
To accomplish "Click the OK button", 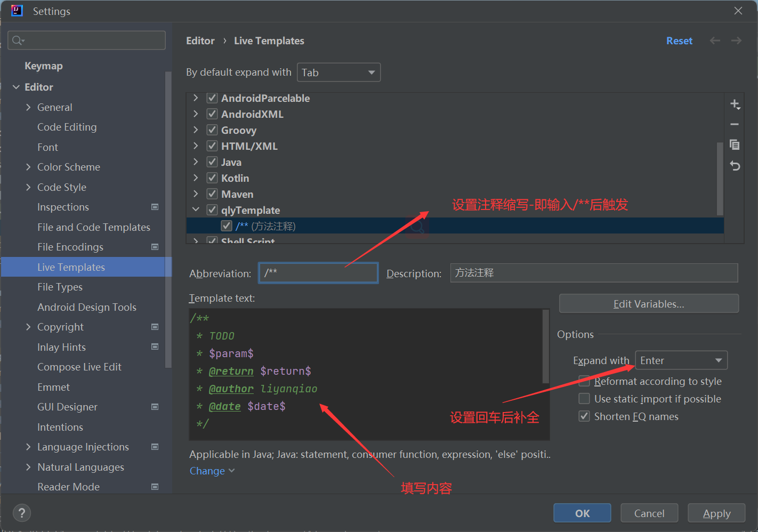I will (x=582, y=513).
